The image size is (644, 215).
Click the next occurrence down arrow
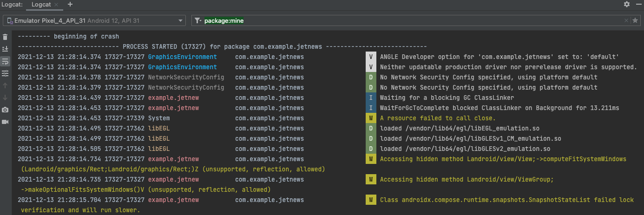point(5,98)
